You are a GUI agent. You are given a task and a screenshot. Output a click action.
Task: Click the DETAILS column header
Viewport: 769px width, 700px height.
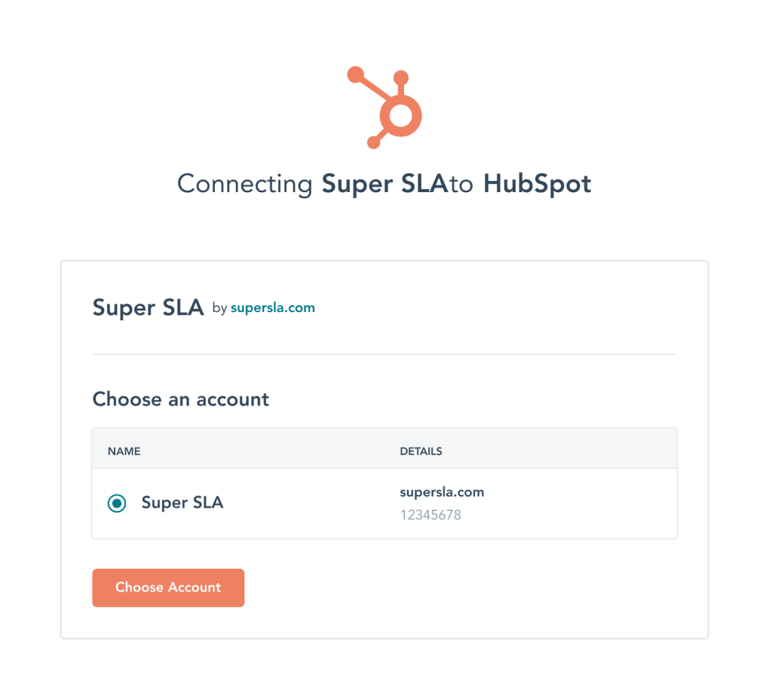pyautogui.click(x=421, y=451)
